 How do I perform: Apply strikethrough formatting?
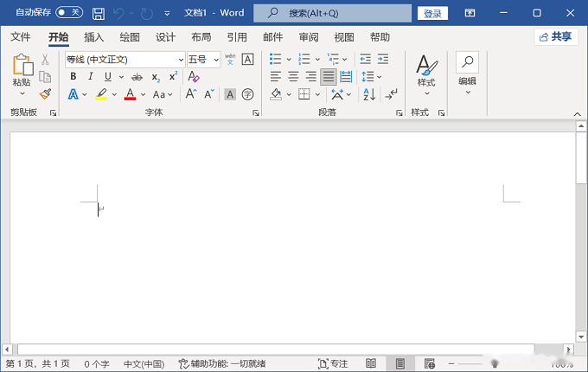point(137,77)
